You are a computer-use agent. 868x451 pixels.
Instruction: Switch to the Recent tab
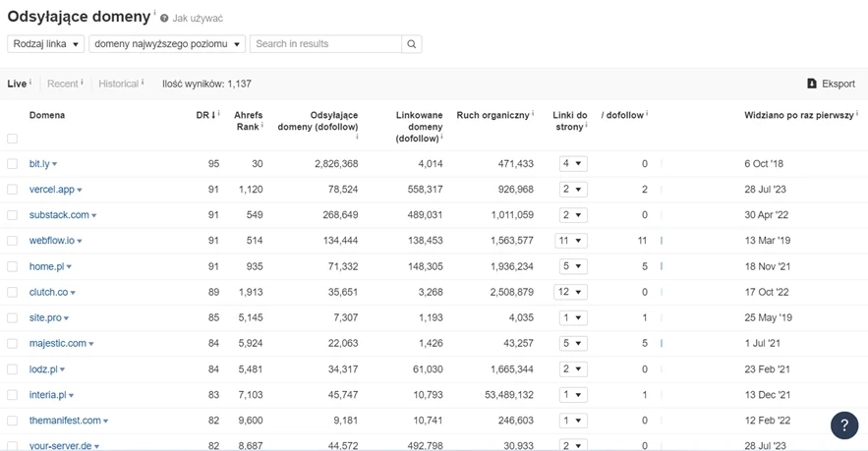(63, 84)
